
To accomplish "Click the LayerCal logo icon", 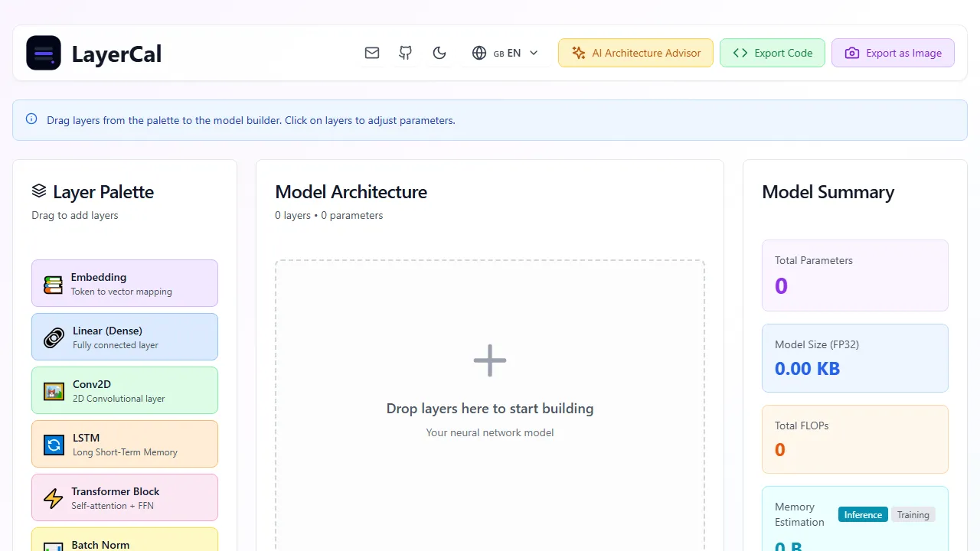I will [x=44, y=53].
